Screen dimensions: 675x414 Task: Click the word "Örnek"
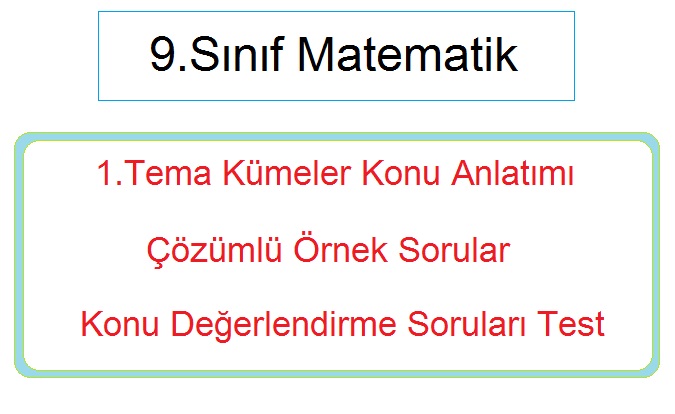pos(341,250)
